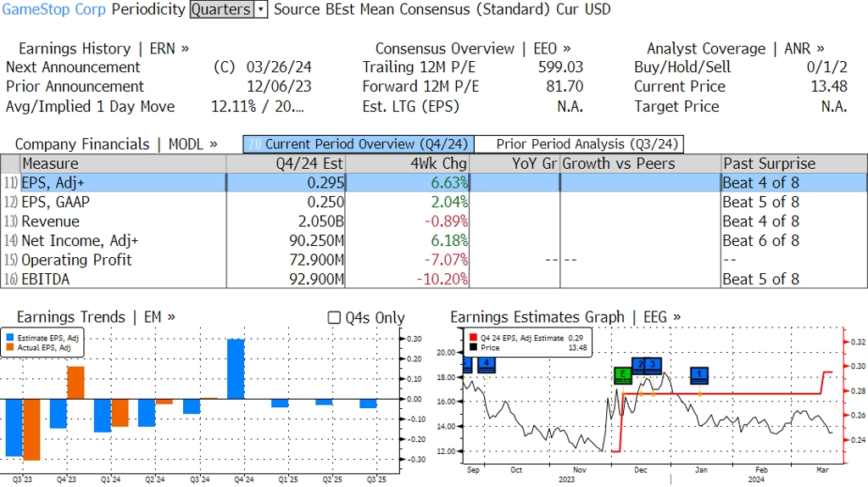Switch to Current Period Overview (Q4/24) tab
The width and height of the screenshot is (868, 487).
pos(359,144)
